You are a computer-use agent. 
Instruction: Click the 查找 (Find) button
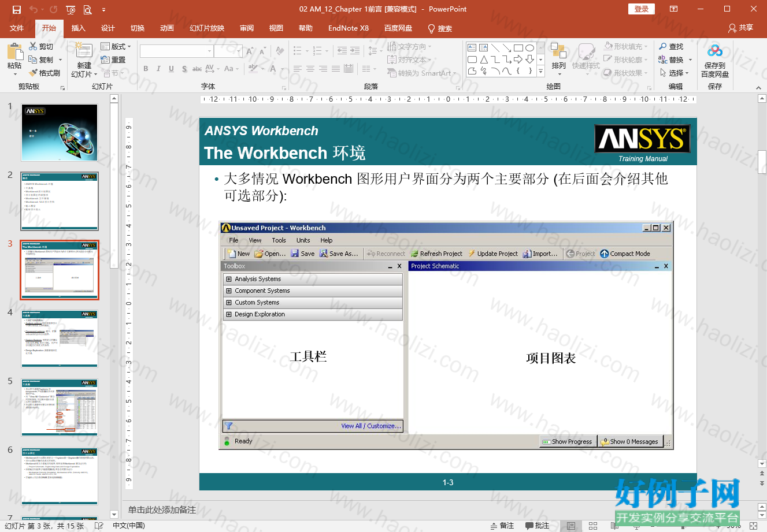pos(671,46)
